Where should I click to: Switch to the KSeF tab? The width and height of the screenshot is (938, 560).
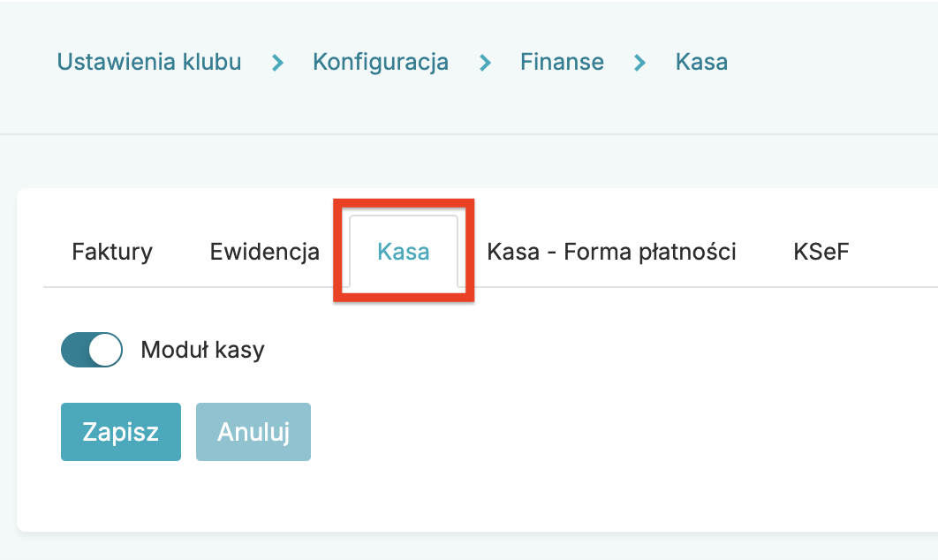[x=821, y=252]
